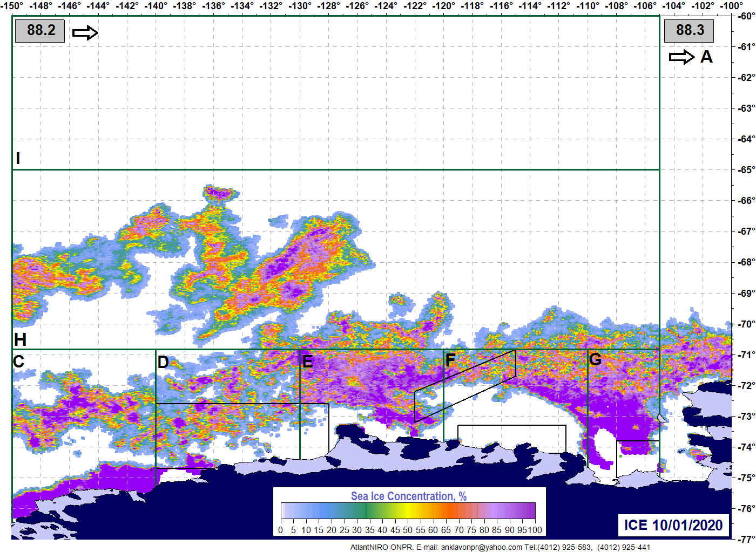Click the ICE 10/01/2020 date box
The height and width of the screenshot is (552, 756).
[673, 525]
